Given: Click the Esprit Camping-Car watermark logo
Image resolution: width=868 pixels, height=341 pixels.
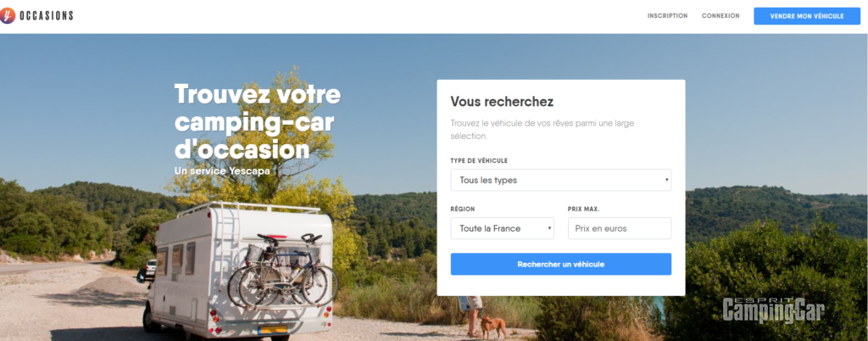Looking at the screenshot, I should click(x=773, y=310).
